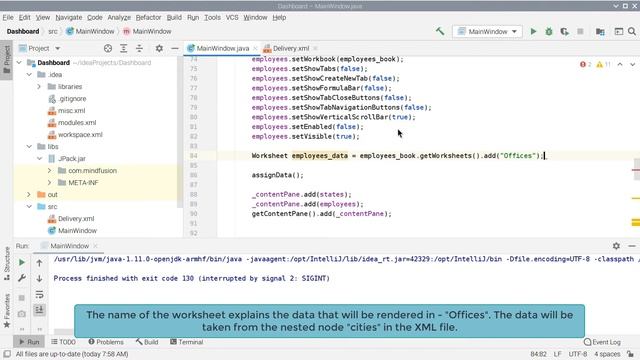Close the MainWindow.java tab
Image resolution: width=640 pixels, height=360 pixels.
(x=255, y=48)
